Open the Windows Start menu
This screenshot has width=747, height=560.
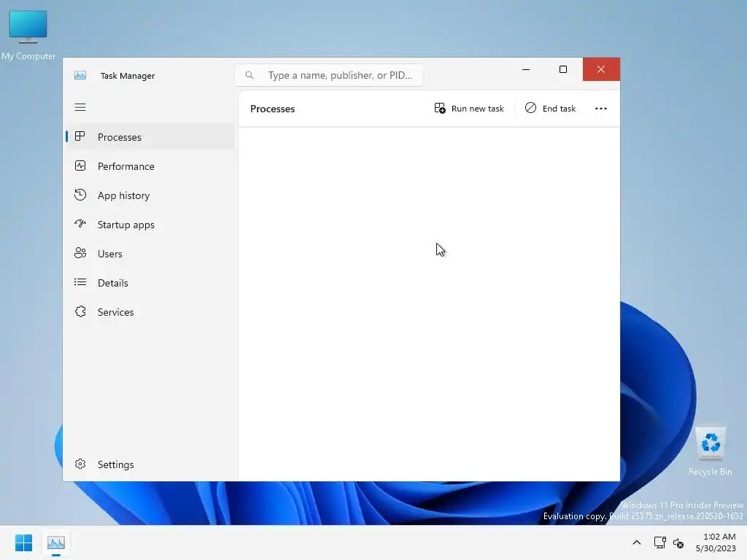pyautogui.click(x=24, y=542)
